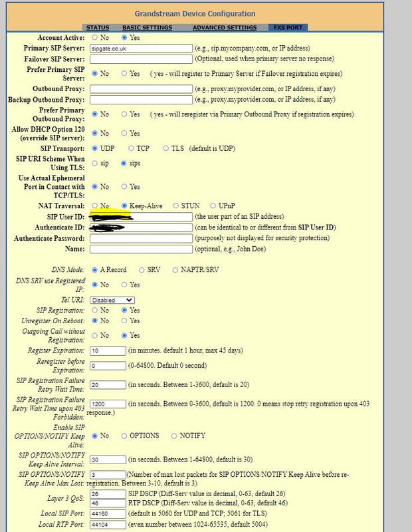Select UPnP for NAT Traversal
Screen dimensions: 412x532
coord(213,206)
